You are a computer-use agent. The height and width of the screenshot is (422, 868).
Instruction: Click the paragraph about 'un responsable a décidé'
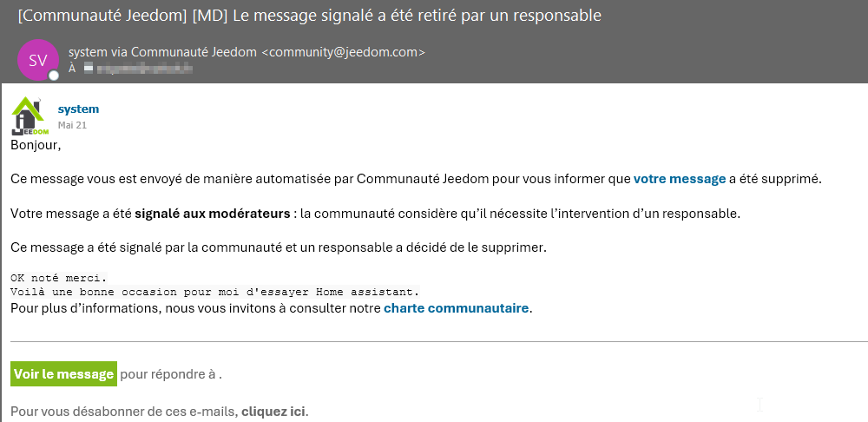pyautogui.click(x=278, y=247)
